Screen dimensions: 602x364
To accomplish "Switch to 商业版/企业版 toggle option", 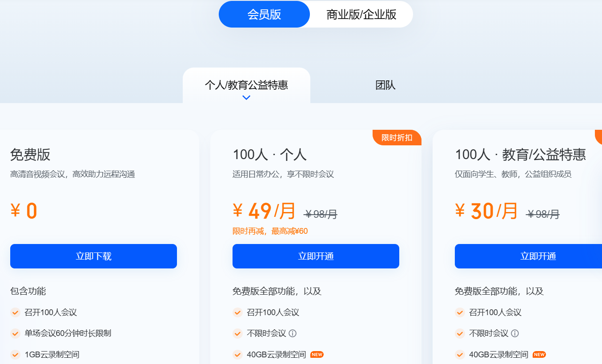I will pyautogui.click(x=361, y=14).
